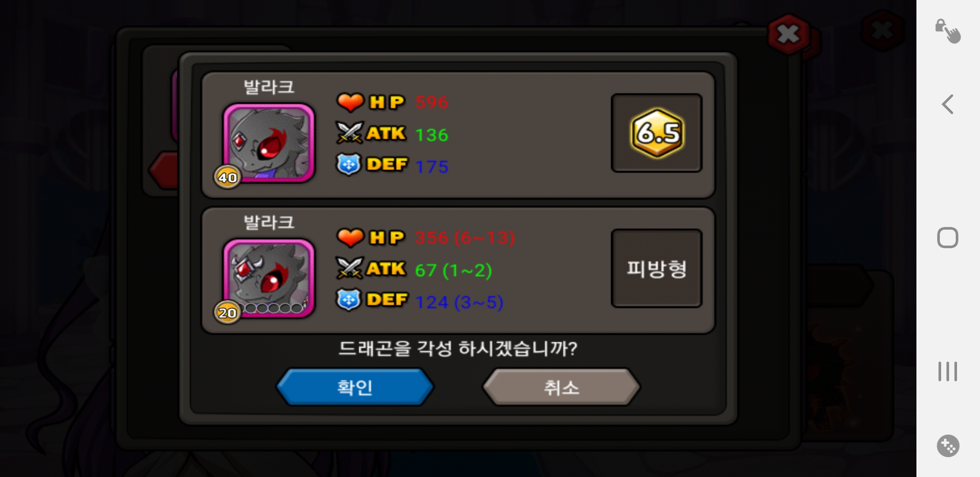Tap the shield DEF icon in lower panel
Screen dimensions: 980x477
[349, 299]
